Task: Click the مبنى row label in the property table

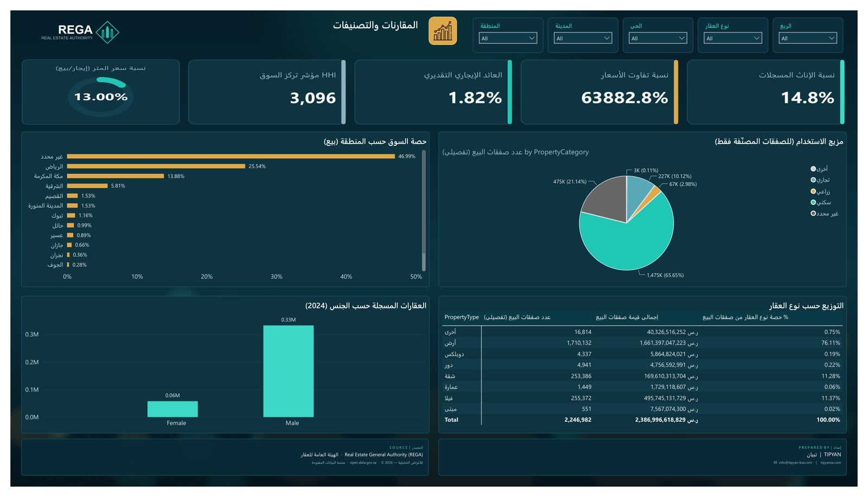Action: point(450,409)
